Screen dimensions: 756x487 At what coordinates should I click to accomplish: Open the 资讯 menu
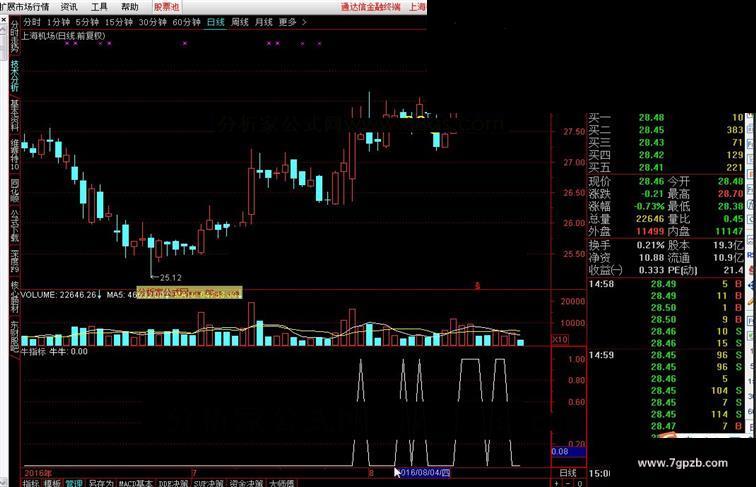tap(69, 7)
